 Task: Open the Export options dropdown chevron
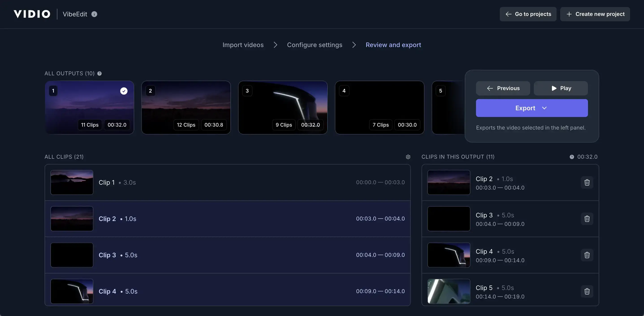click(545, 108)
